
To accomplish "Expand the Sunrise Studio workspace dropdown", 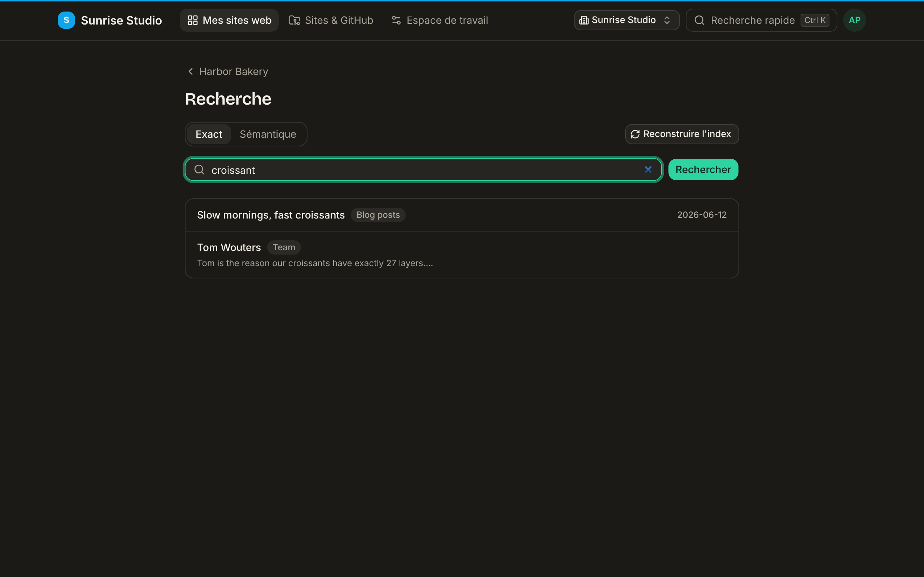I will pos(626,20).
